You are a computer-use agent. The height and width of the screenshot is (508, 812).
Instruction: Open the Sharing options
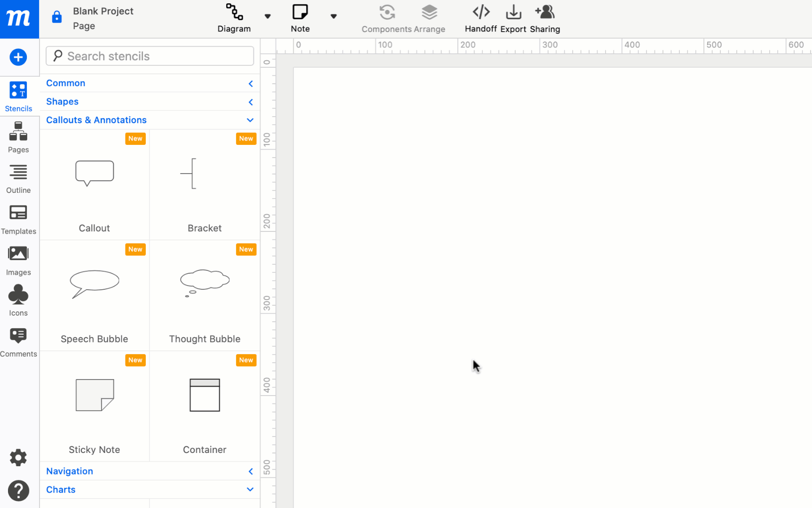click(x=545, y=18)
